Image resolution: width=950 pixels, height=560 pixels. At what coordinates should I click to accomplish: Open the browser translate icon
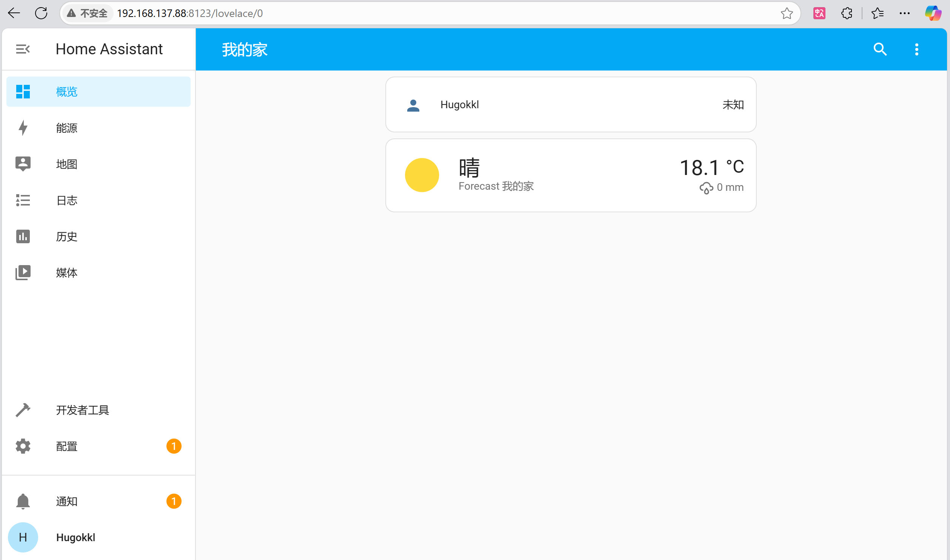tap(819, 13)
